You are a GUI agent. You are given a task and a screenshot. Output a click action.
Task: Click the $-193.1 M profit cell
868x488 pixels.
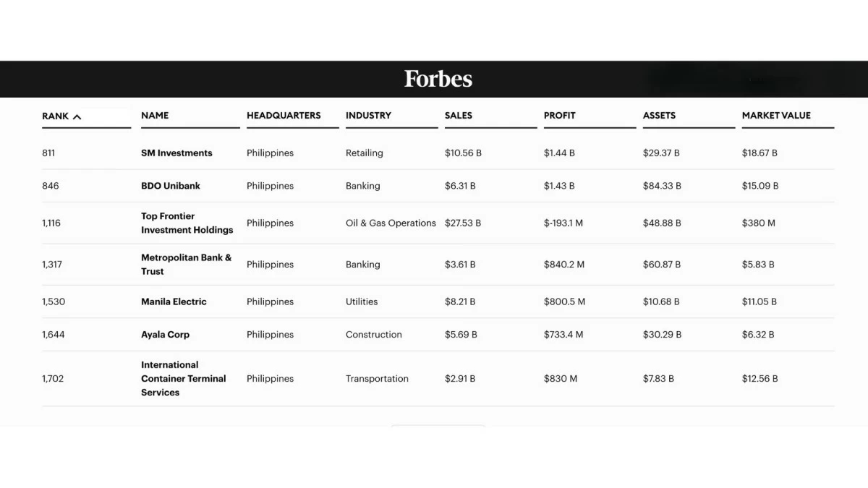[563, 223]
